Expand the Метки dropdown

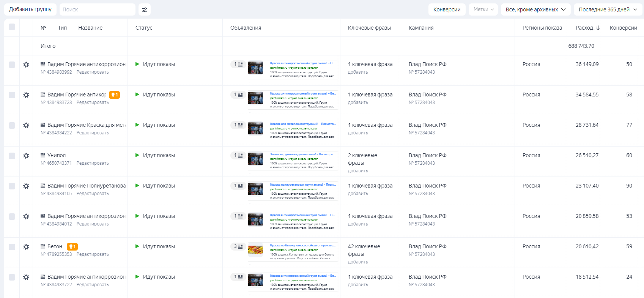pyautogui.click(x=483, y=9)
